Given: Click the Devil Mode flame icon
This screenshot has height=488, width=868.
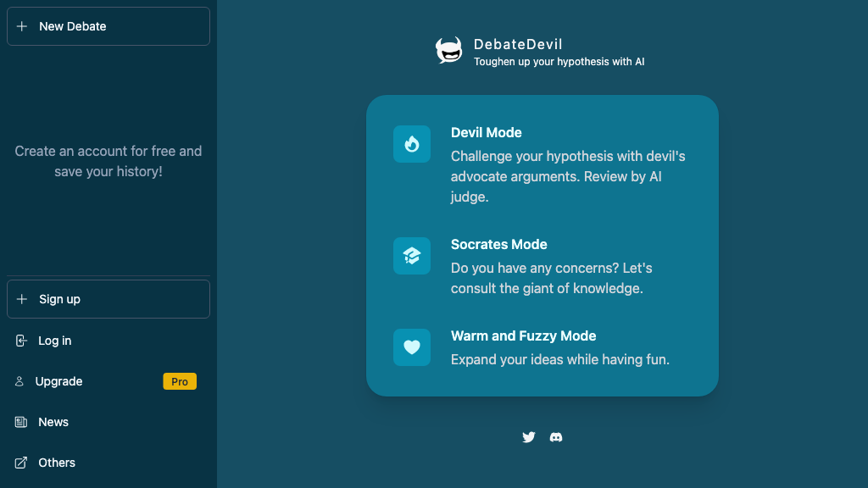Looking at the screenshot, I should (x=412, y=144).
